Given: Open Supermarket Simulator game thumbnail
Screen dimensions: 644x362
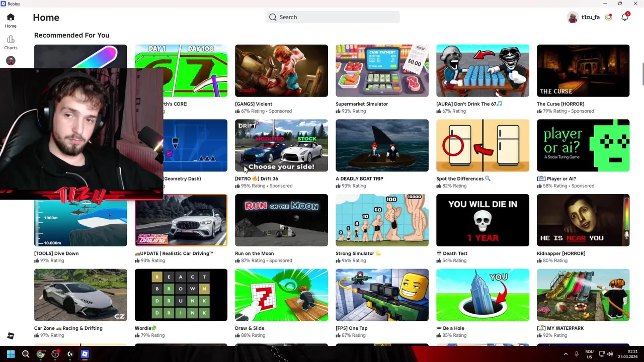Looking at the screenshot, I should [382, 70].
